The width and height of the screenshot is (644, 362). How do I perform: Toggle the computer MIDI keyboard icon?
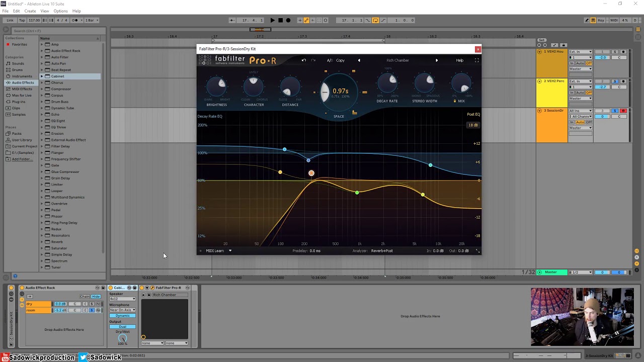click(593, 20)
